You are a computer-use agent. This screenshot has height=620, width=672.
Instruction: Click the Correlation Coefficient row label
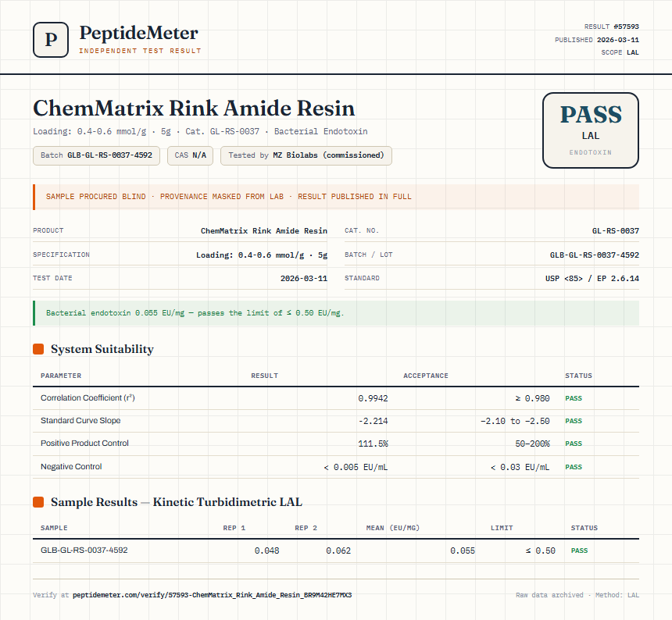tap(88, 397)
